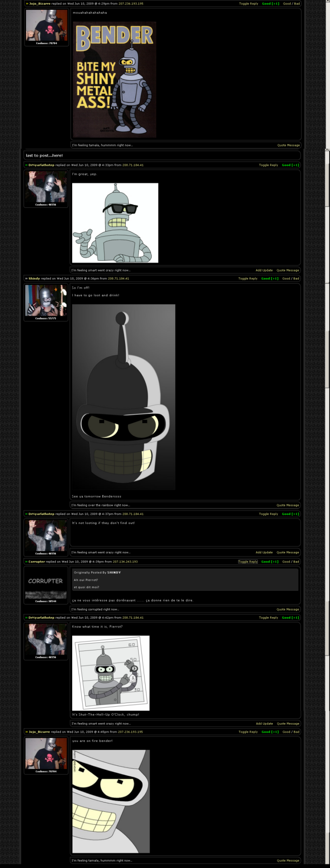Viewport: 330px width, 868px height.
Task: Open the 'BITE MY SHINY METAL ASS' Bender poster
Action: pyautogui.click(x=115, y=80)
